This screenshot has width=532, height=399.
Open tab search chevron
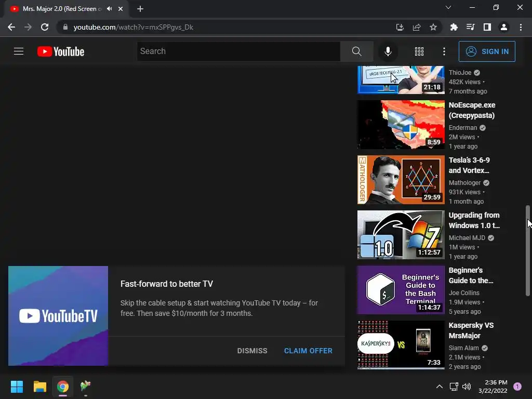[448, 7]
